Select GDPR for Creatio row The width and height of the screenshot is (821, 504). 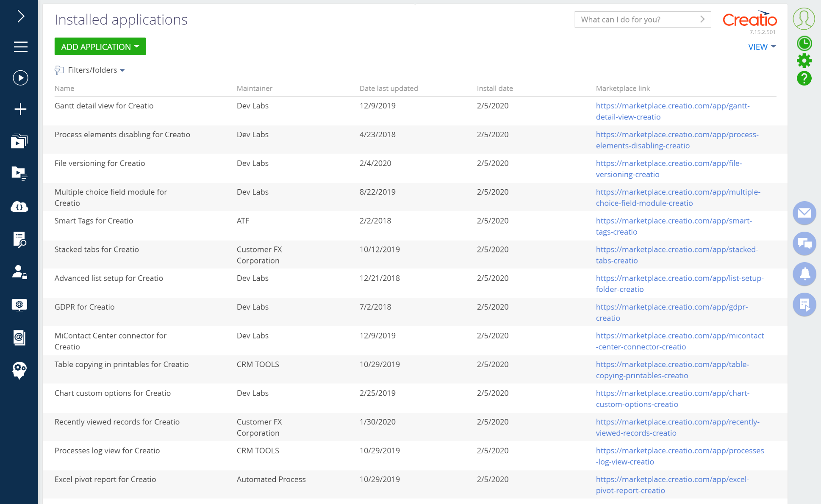point(415,313)
